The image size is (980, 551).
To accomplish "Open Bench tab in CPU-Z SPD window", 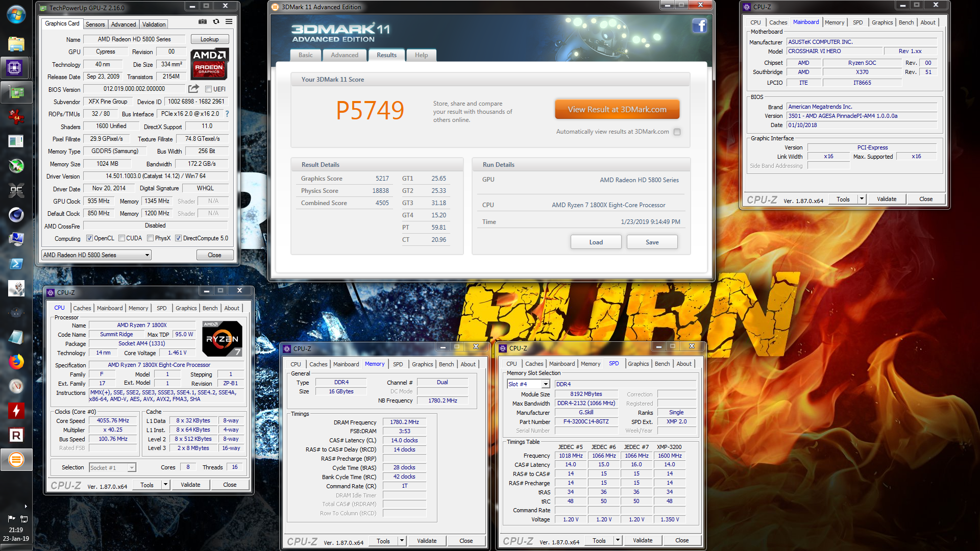I will click(662, 364).
